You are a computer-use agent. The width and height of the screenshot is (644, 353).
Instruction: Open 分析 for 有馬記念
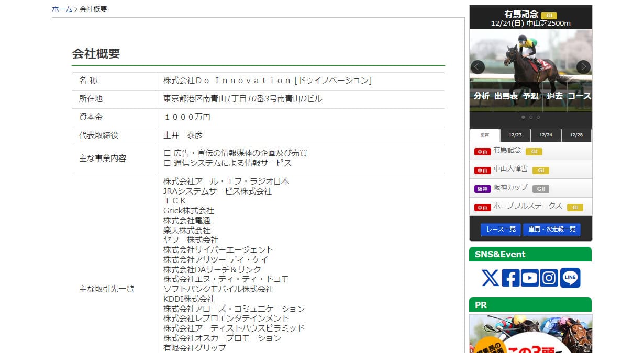482,96
